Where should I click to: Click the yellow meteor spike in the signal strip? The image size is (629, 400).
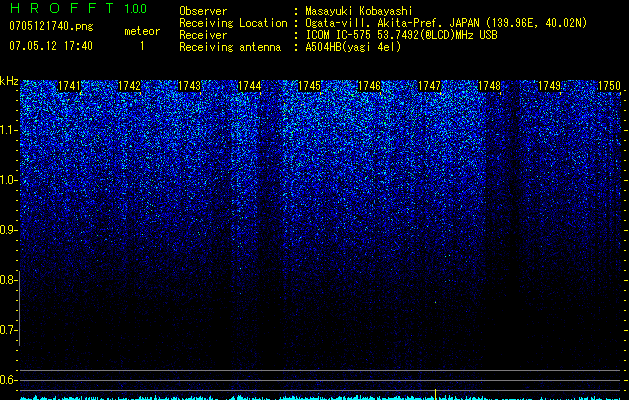click(435, 394)
